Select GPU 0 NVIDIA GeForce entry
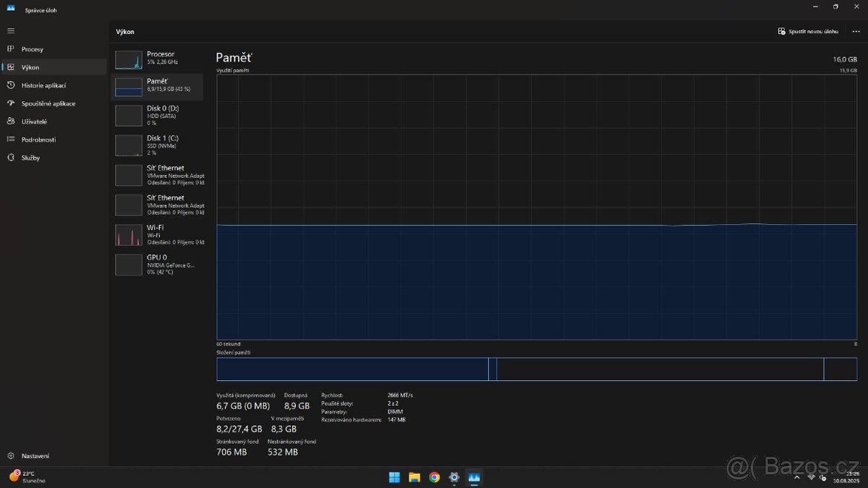 158,264
